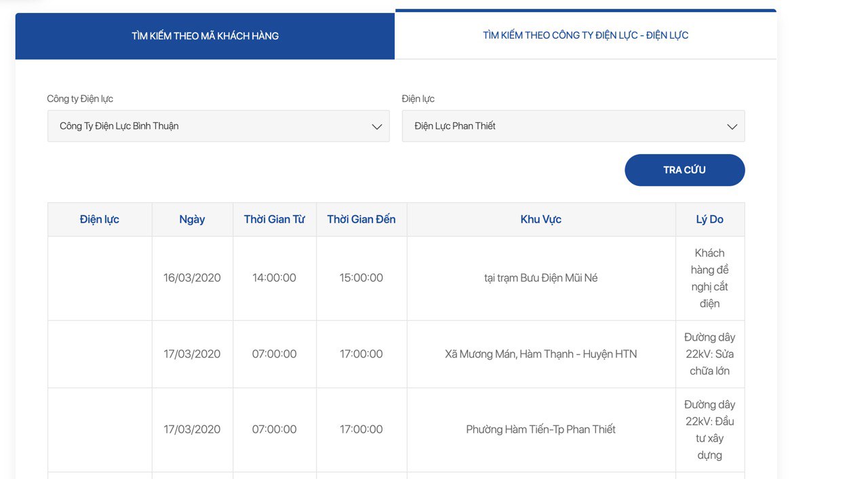Open the Công ty Điện lực Bình Thuận dropdown
Viewport: 868px width, 479px height.
tap(218, 126)
